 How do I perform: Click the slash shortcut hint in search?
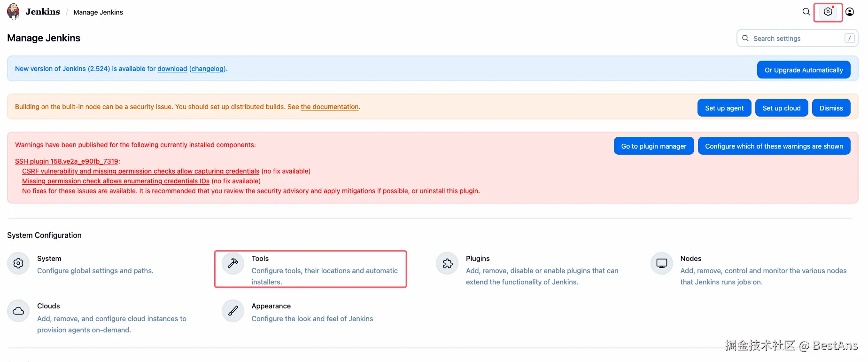(849, 38)
